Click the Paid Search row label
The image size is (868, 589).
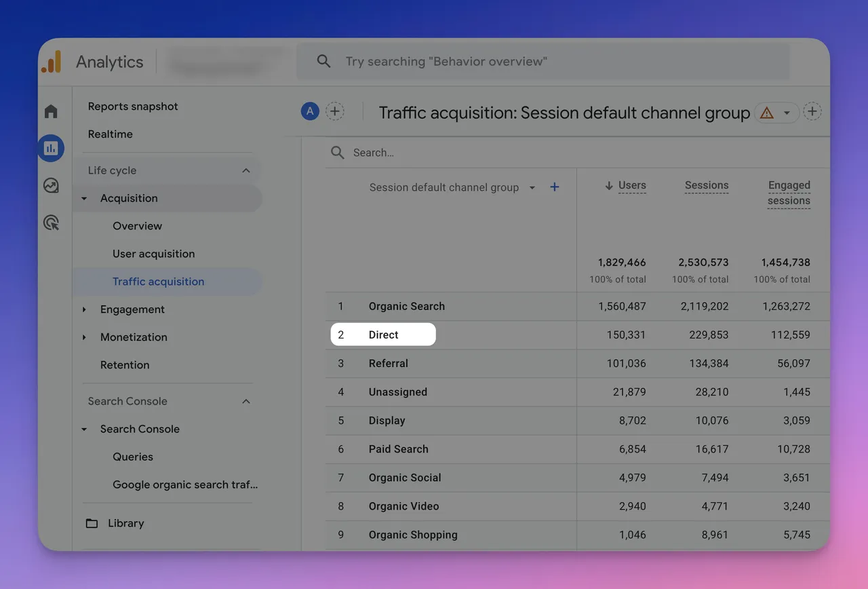pos(399,449)
